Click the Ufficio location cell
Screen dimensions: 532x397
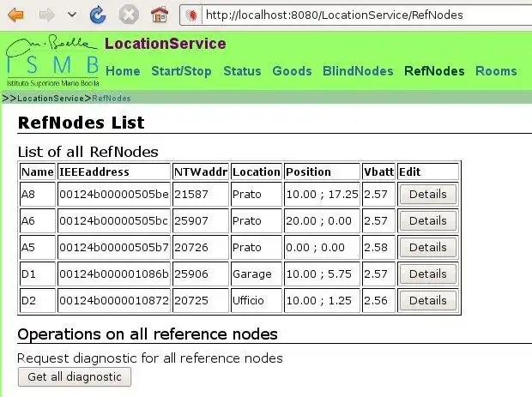click(x=257, y=300)
